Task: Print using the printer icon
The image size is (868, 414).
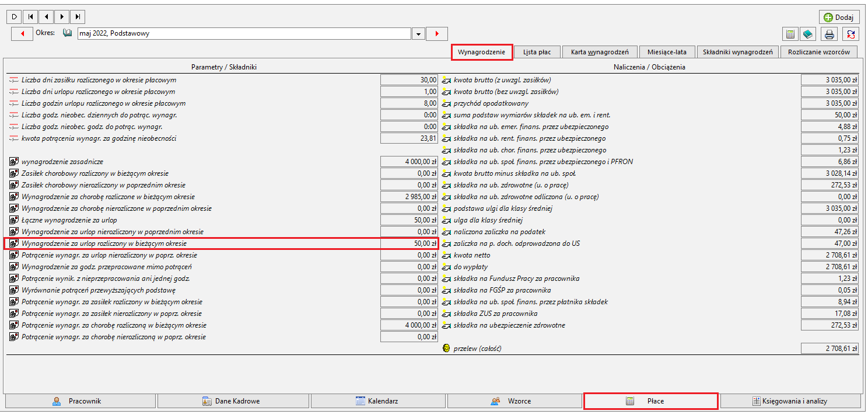Action: (x=829, y=34)
